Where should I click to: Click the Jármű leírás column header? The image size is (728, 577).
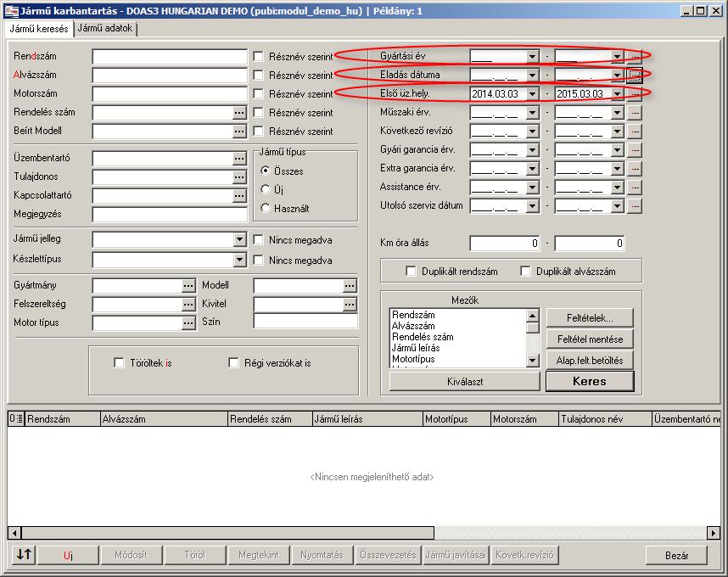[367, 419]
